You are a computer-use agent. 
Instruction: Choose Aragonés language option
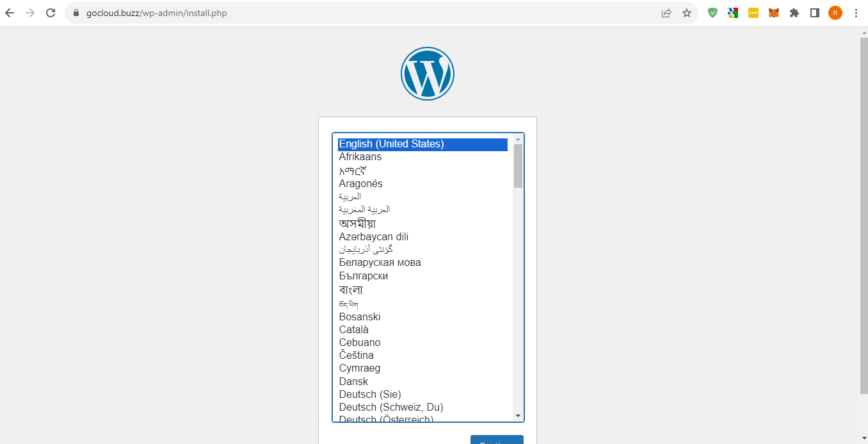point(422,184)
